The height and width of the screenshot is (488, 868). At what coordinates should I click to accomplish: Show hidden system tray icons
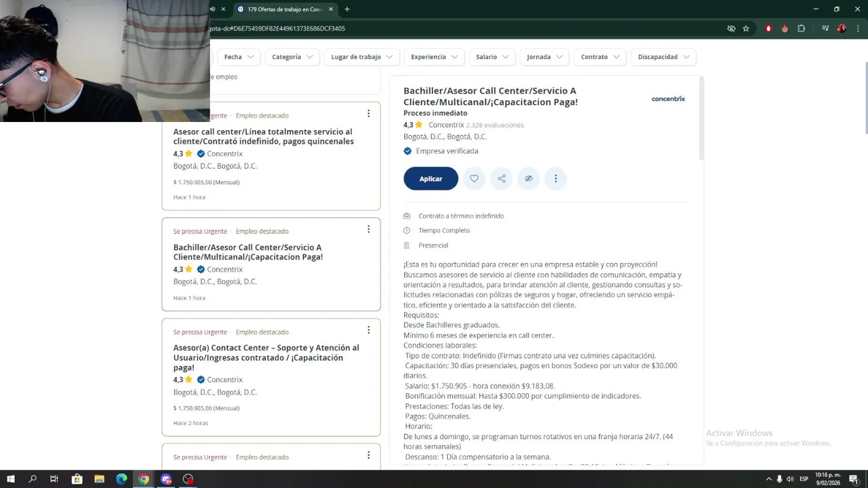click(x=768, y=479)
